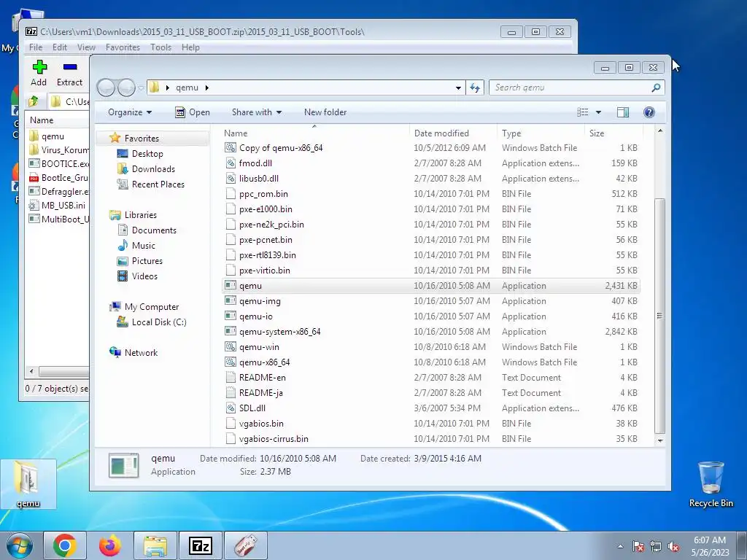Click the breadcrumb arrow before qemu

coord(168,87)
